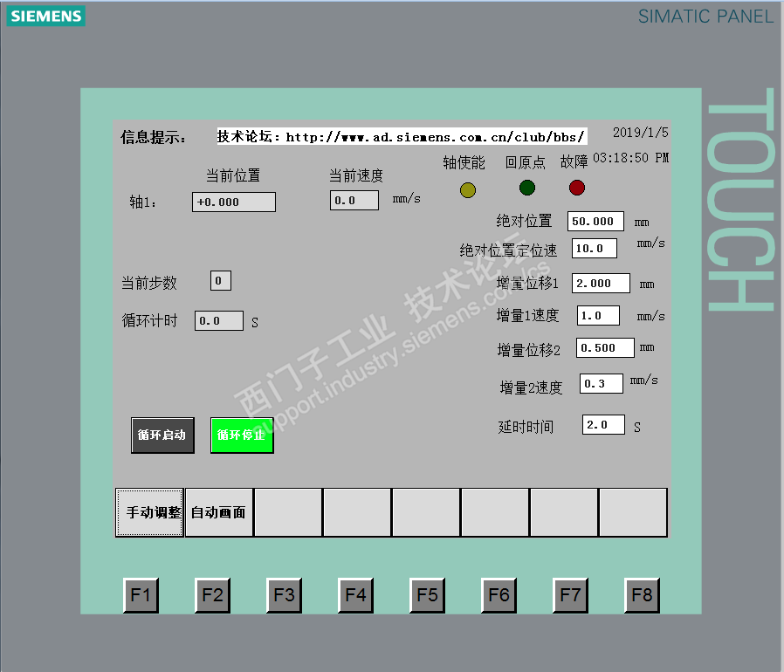Click the SIMATIC PANEL title text
This screenshot has width=784, height=672.
point(705,17)
